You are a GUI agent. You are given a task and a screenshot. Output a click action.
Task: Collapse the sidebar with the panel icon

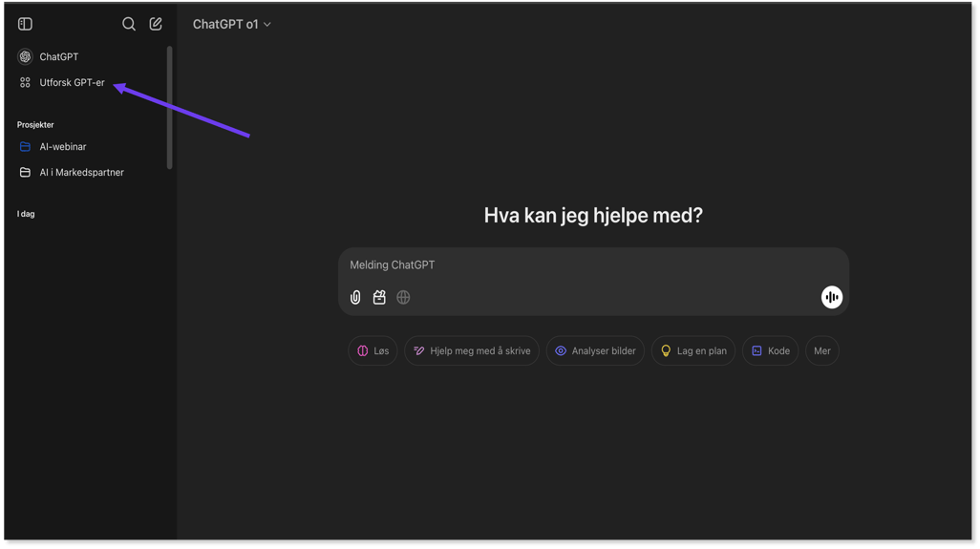point(25,24)
